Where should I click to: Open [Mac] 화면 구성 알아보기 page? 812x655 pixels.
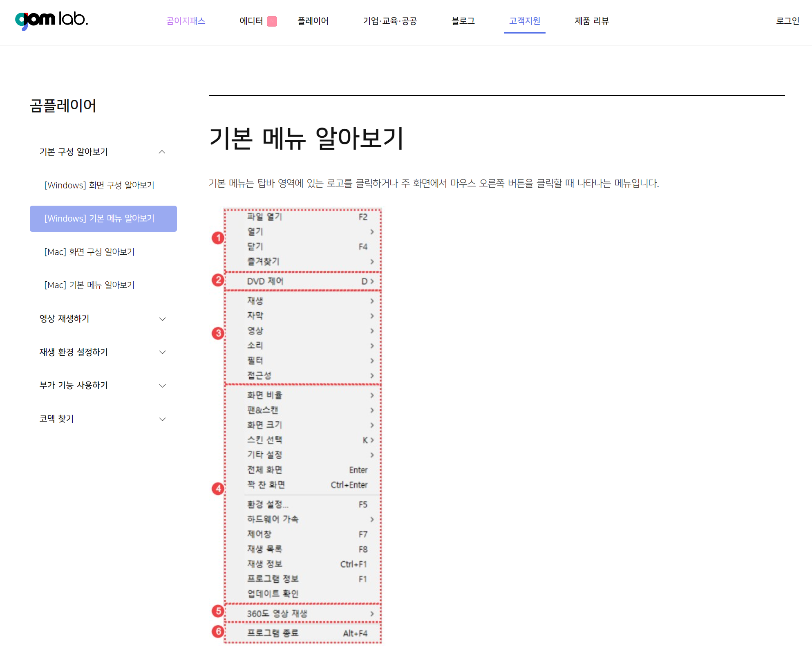(89, 252)
